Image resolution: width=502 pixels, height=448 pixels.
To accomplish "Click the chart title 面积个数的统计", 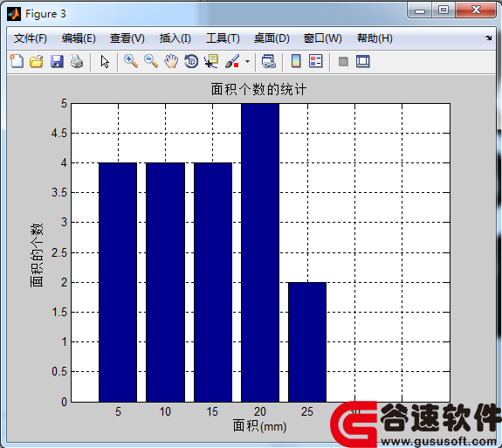I will click(258, 89).
